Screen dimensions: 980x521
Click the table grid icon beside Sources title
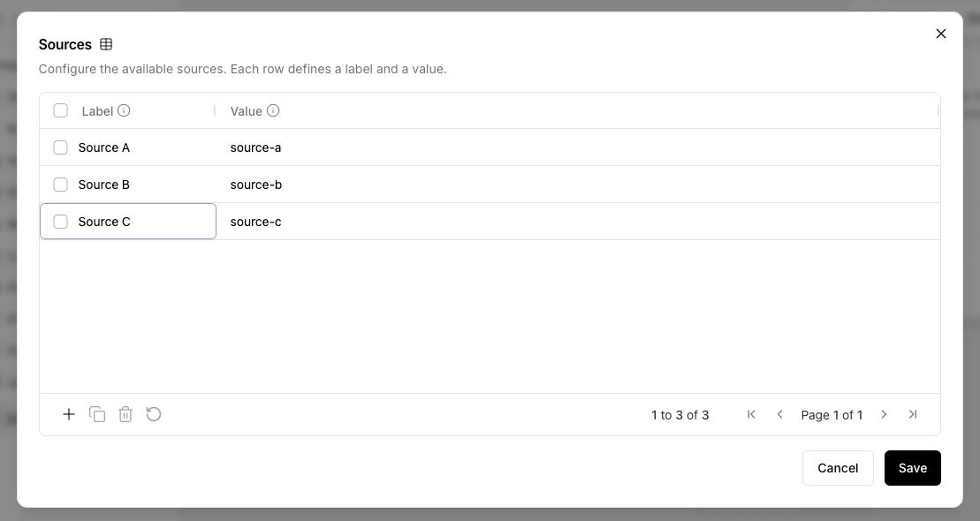tap(106, 43)
